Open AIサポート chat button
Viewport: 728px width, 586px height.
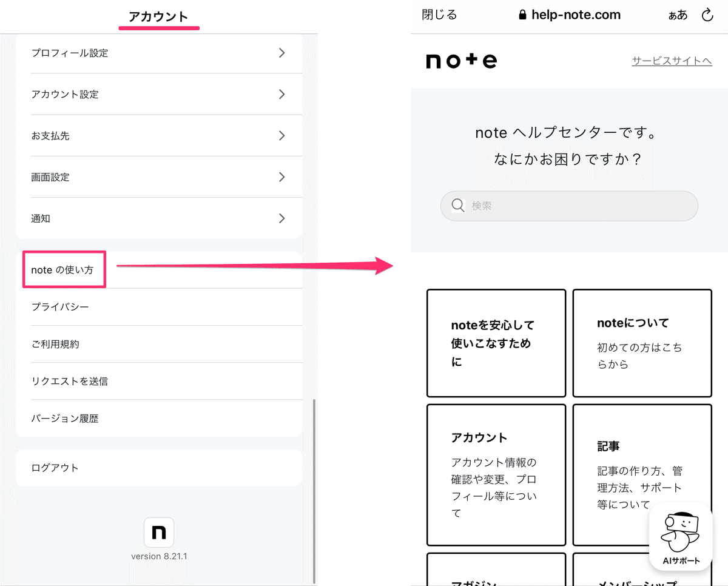[x=681, y=536]
